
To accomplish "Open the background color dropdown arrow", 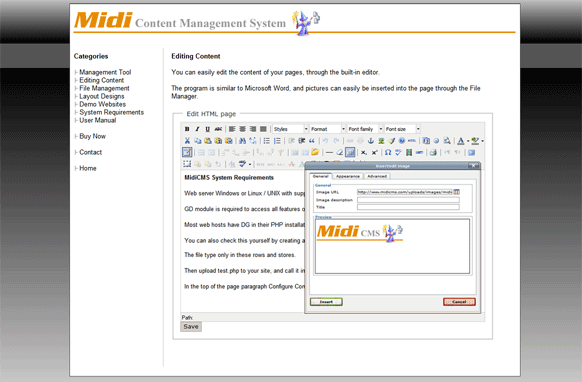I will click(x=482, y=141).
